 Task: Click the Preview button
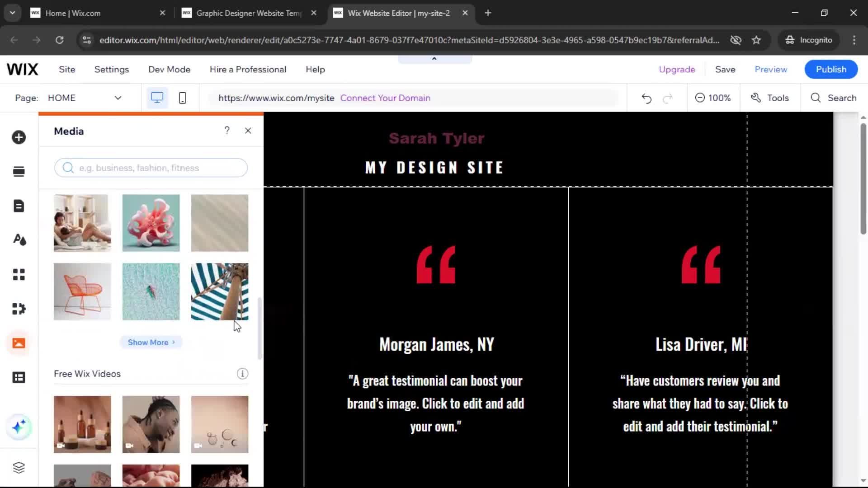pyautogui.click(x=771, y=70)
